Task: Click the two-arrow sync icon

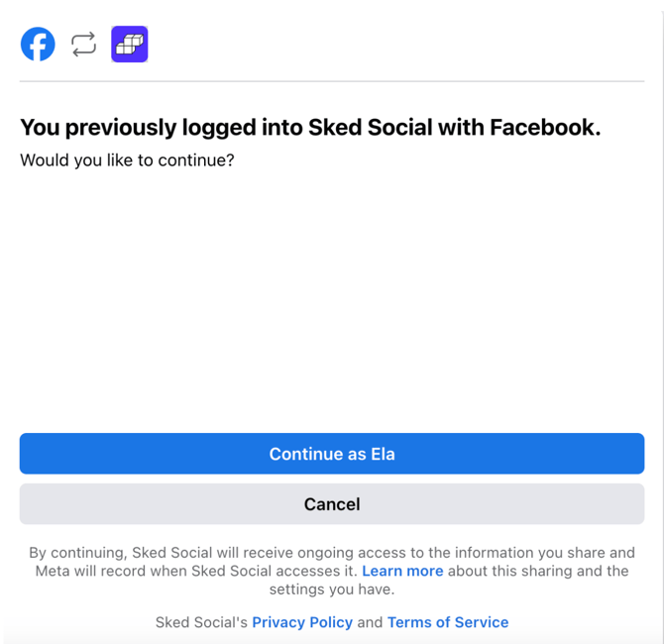Action: [x=84, y=45]
